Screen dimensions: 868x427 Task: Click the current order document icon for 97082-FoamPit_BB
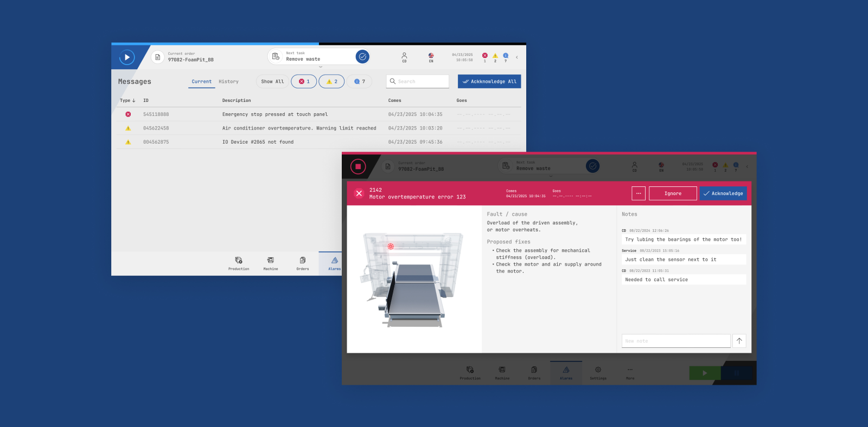coord(157,57)
